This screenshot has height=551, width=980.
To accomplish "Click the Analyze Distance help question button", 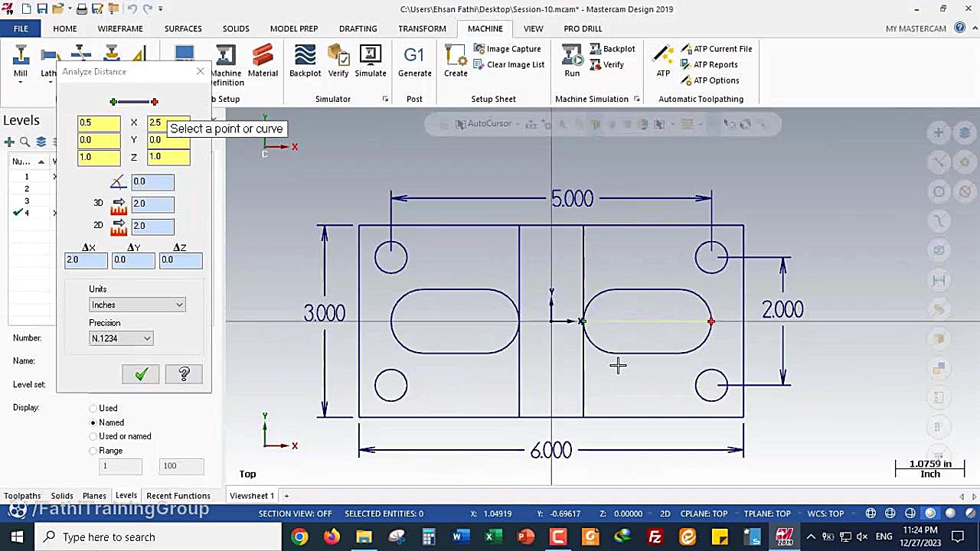I will click(x=184, y=374).
